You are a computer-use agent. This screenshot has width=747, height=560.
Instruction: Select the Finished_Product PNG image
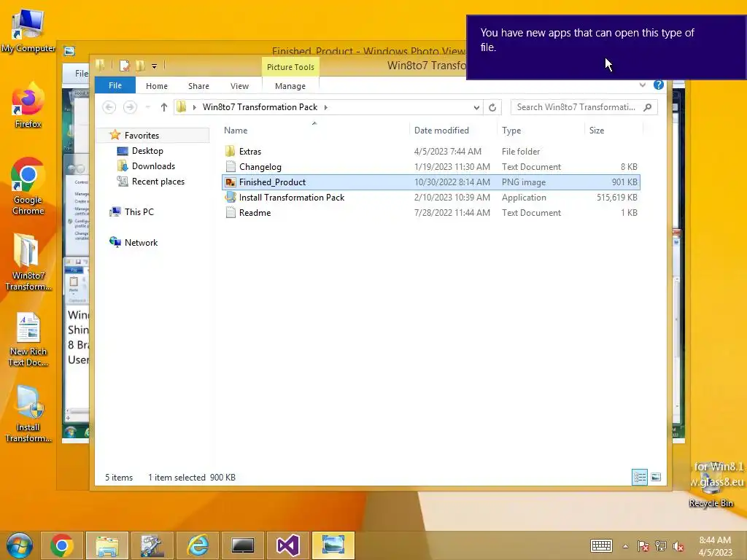tap(431, 182)
